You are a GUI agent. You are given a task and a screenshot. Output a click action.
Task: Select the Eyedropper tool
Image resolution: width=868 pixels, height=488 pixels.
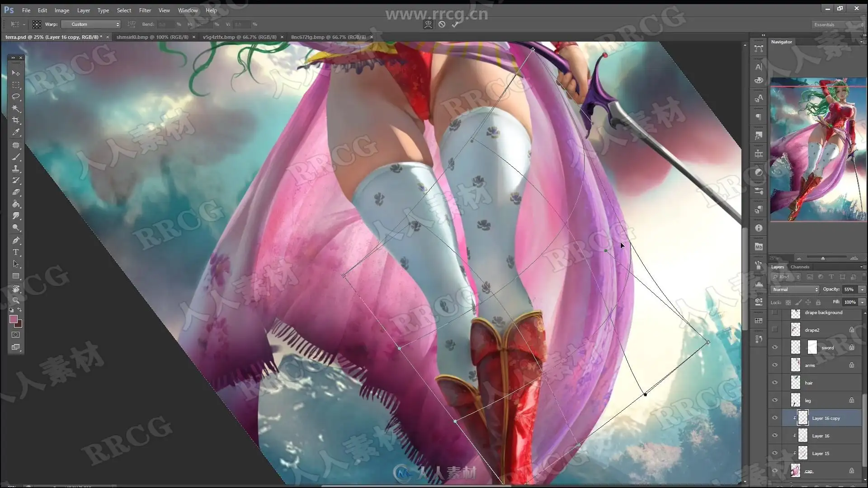tap(16, 132)
